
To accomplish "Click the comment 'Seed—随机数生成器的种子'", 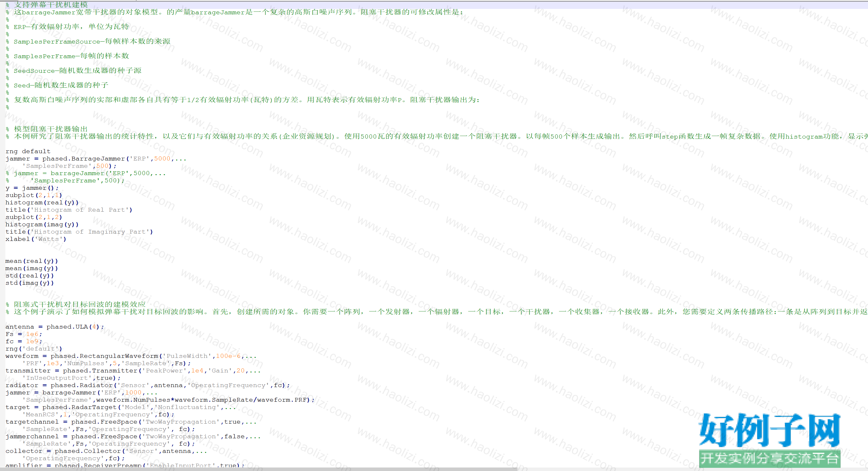I will pyautogui.click(x=61, y=85).
